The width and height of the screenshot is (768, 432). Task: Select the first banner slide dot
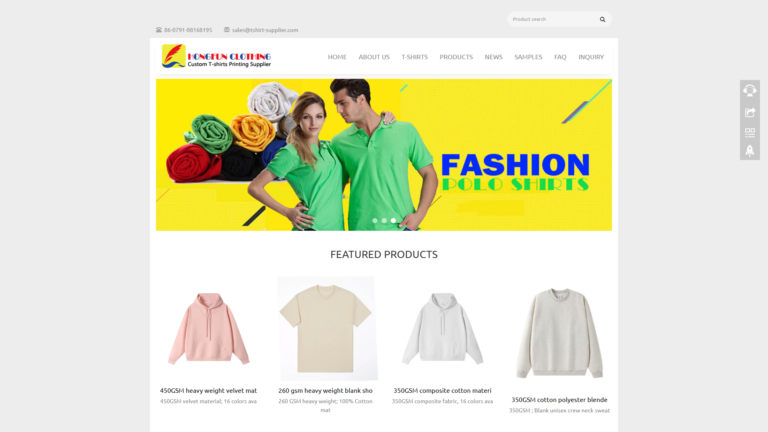coord(375,220)
